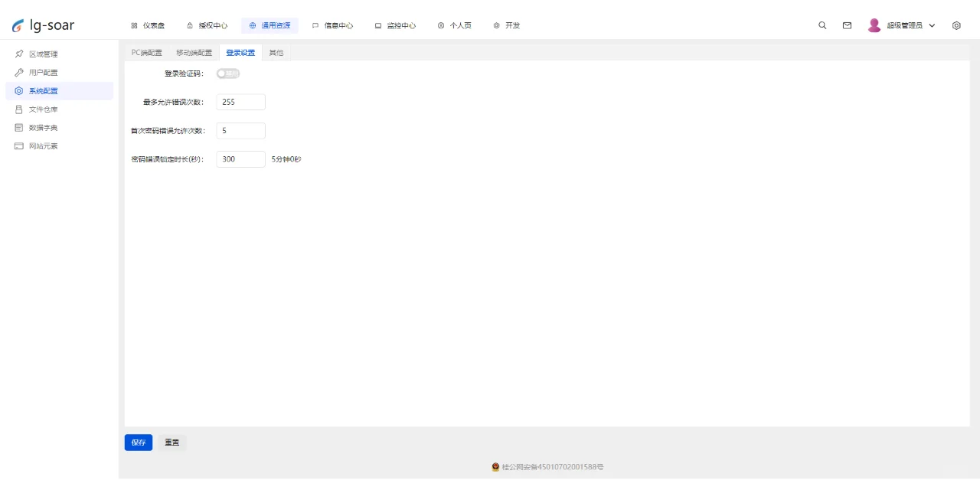Click the 首次密码错误允许次数 label
Image resolution: width=980 pixels, height=490 pixels.
[168, 131]
